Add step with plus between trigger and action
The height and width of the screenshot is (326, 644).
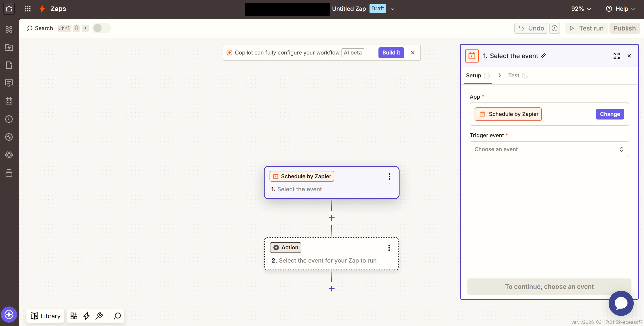[x=331, y=218]
